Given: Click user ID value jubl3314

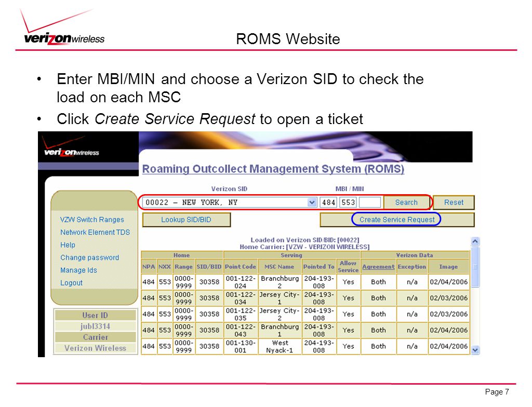Looking at the screenshot, I should (x=95, y=327).
